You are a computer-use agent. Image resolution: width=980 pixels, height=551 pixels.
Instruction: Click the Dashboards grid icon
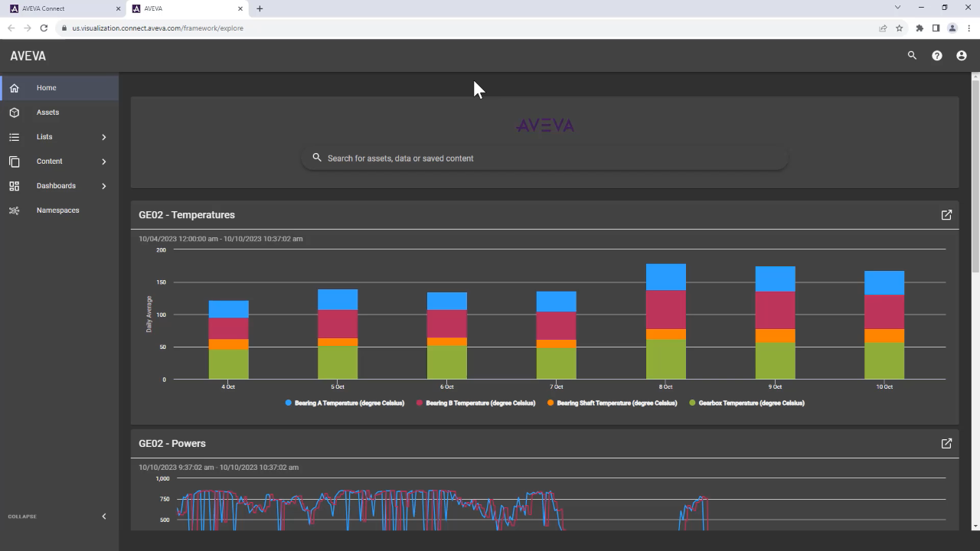pos(14,186)
